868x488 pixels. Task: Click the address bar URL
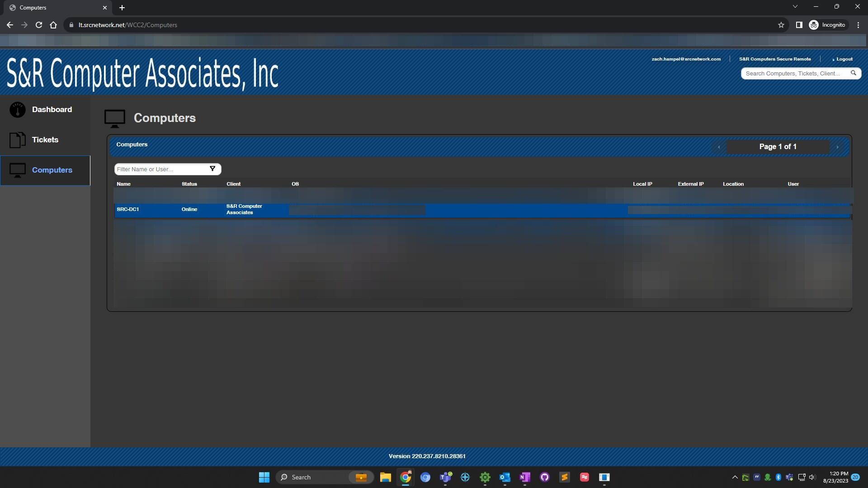128,25
